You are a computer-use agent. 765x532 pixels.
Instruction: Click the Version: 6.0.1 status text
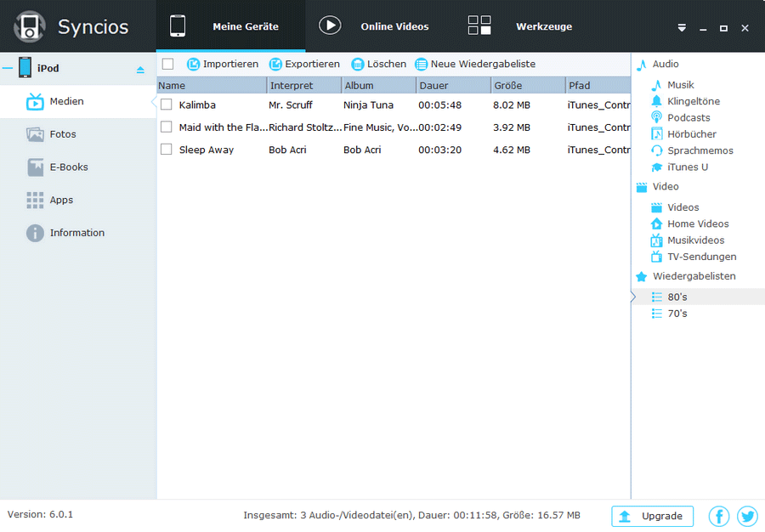(40, 514)
